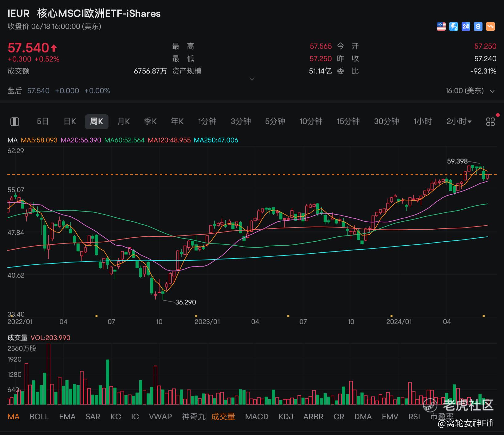Click the tallest red volume bar
This screenshot has width=504, height=435.
pyautogui.click(x=49, y=374)
